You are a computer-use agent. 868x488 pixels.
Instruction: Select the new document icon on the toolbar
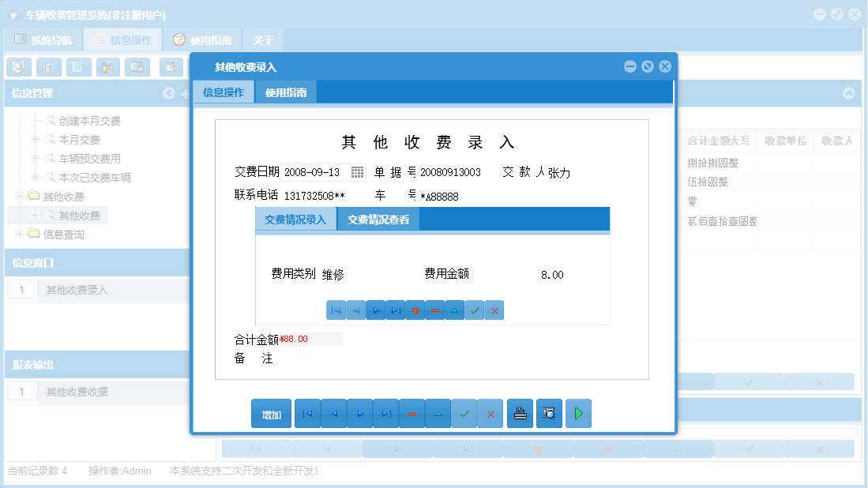77,67
